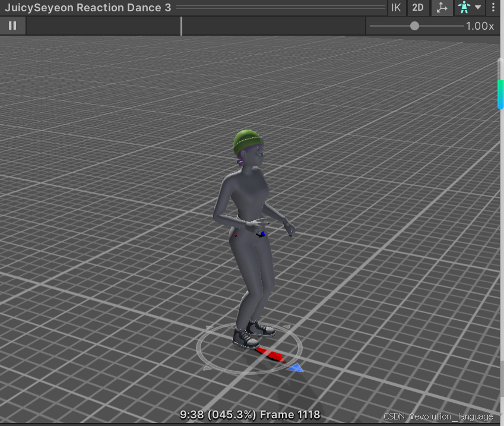Click the avatar model icon
This screenshot has height=426, width=504.
pyautogui.click(x=464, y=7)
